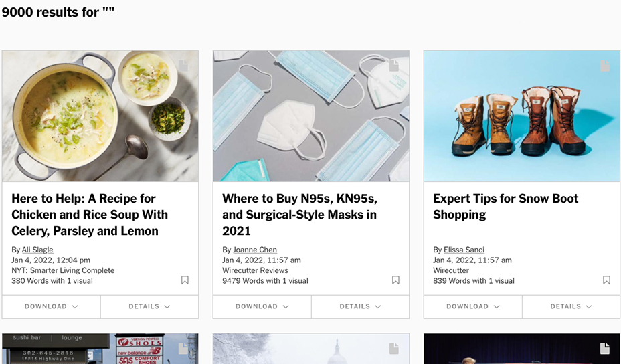Click document icon on masks article image
Screen dimensions: 621x364
coord(394,66)
